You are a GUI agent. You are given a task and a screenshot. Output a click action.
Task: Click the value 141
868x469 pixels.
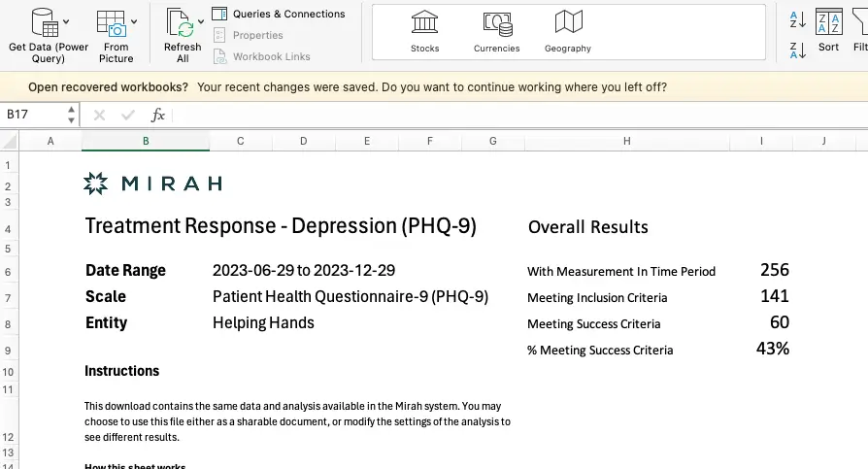775,296
